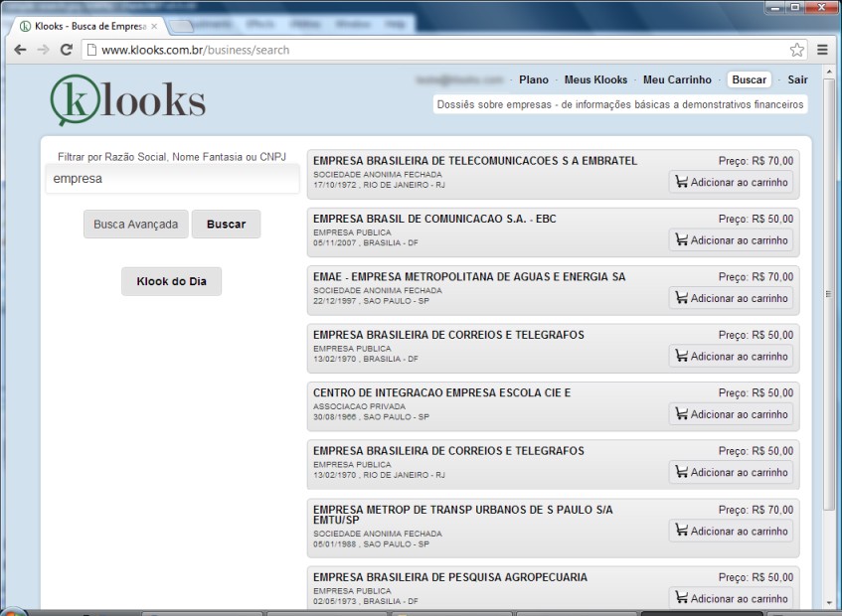
Task: Go to Meus Klooks
Action: [x=595, y=79]
